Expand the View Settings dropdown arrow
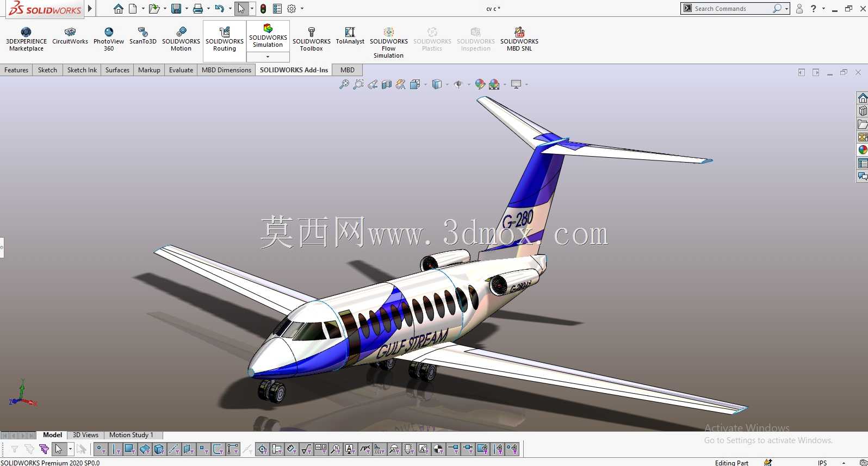The image size is (868, 466). tap(526, 84)
